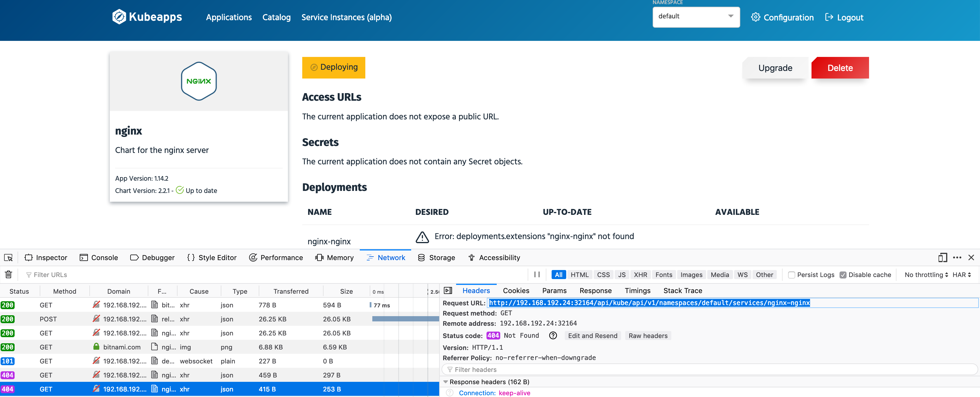Click the Kubeapps logo

(147, 17)
